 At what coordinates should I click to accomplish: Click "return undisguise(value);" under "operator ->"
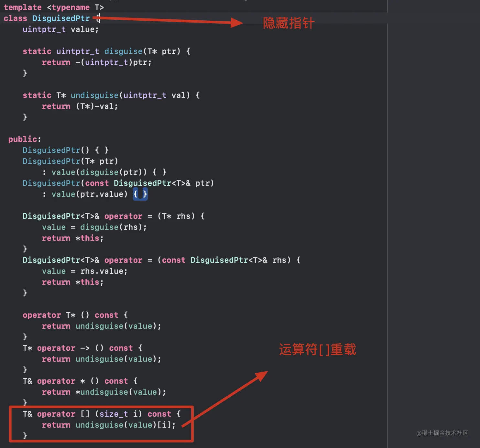[102, 359]
